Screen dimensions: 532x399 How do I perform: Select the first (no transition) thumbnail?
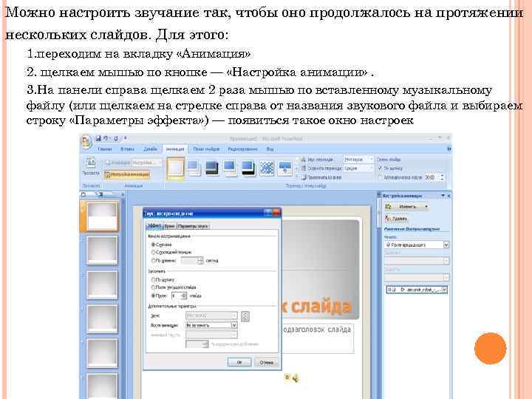(175, 168)
